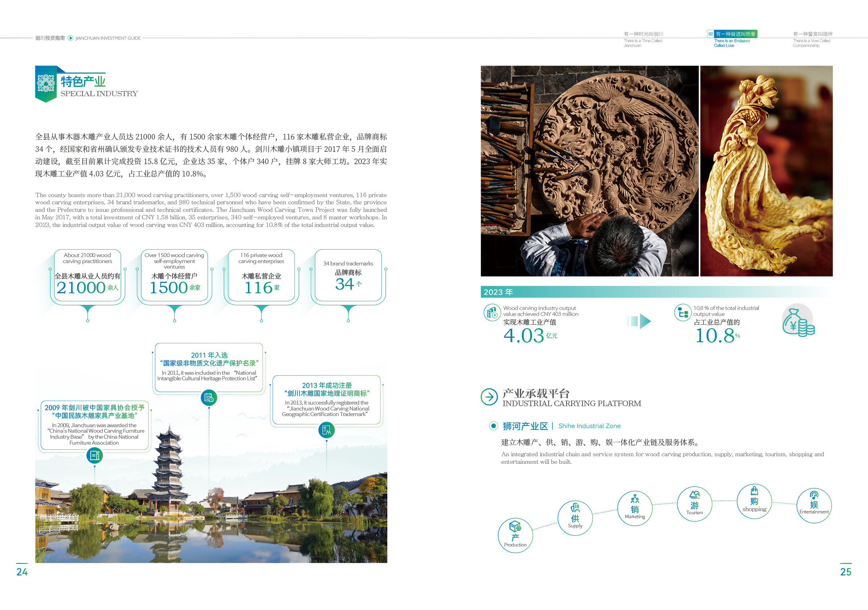Open There Is a Vow Called Companionship tab

click(x=812, y=39)
